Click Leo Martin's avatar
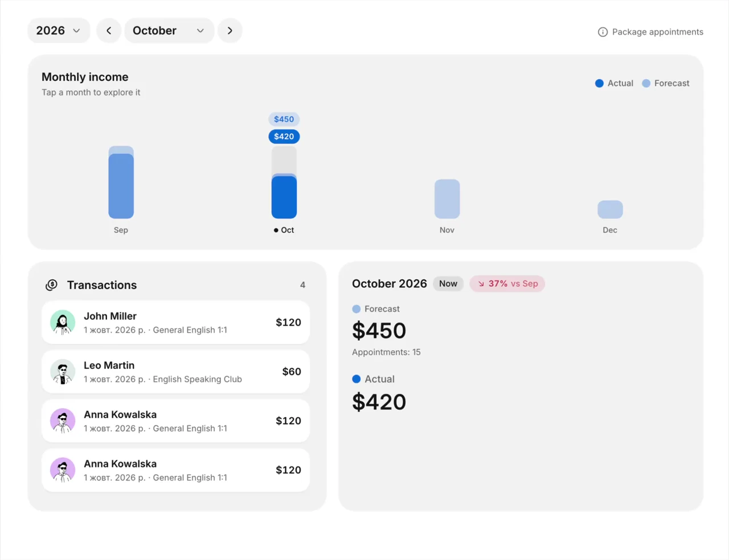Screen dimensions: 729x560 [x=63, y=372]
